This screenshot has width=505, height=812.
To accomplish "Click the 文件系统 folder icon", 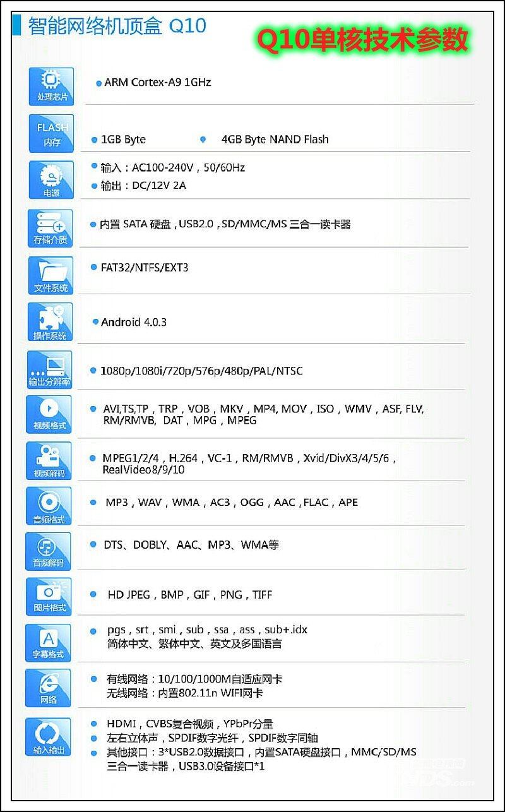I will tap(50, 275).
